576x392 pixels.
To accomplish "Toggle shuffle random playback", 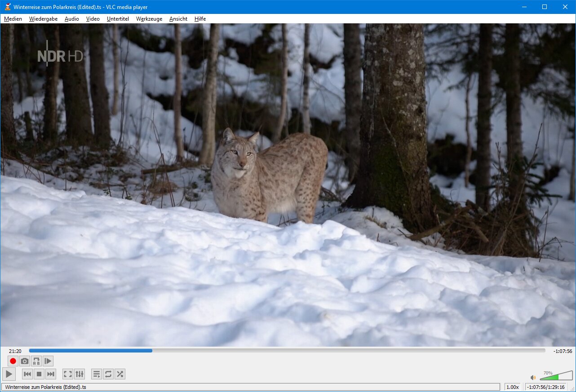I will pos(120,374).
